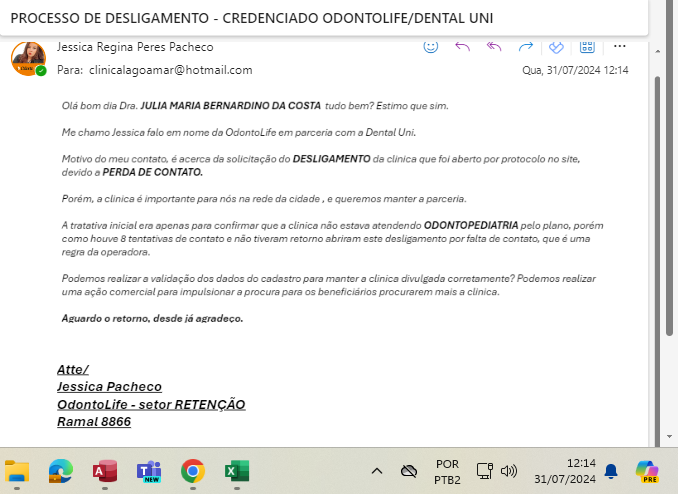Open network connection tray icon
The image size is (678, 494).
[x=485, y=471]
